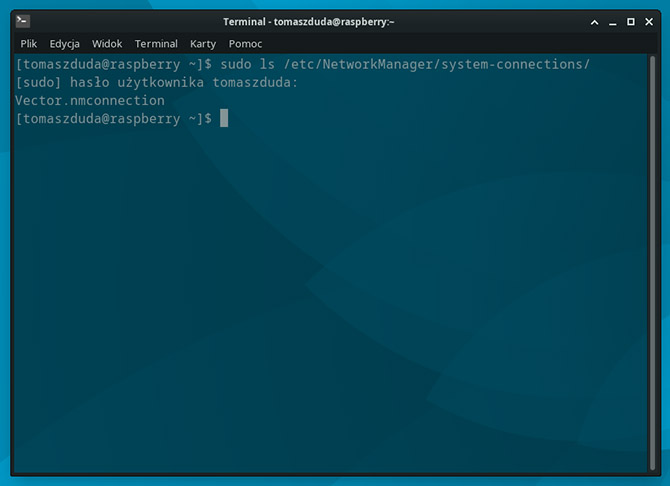The image size is (670, 486).
Task: Open the Karty menu
Action: 203,44
